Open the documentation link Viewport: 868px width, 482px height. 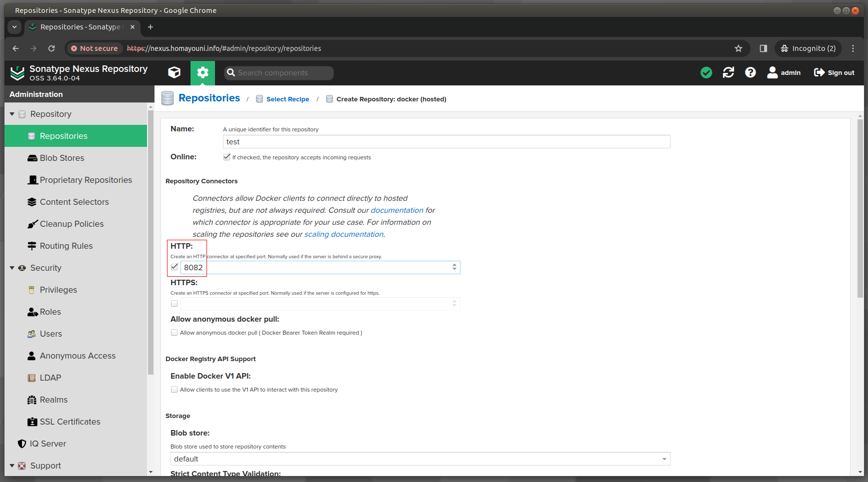[397, 210]
